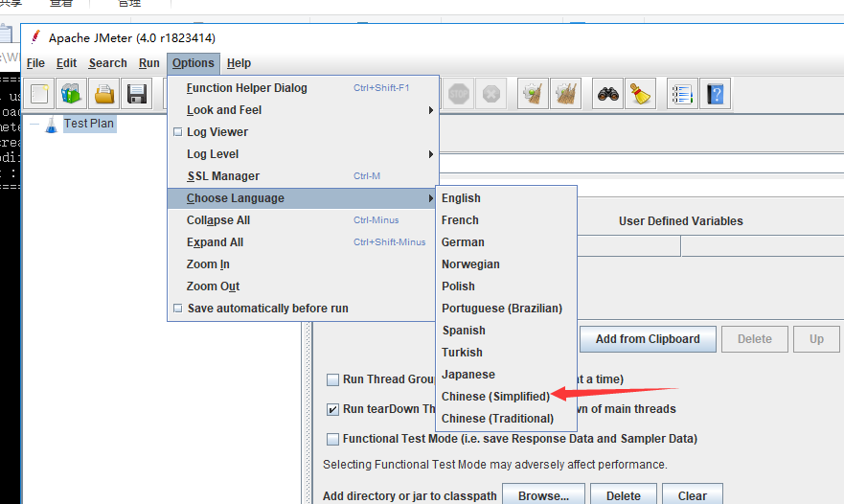Open the Templates toolbar icon
844x504 pixels.
(71, 94)
